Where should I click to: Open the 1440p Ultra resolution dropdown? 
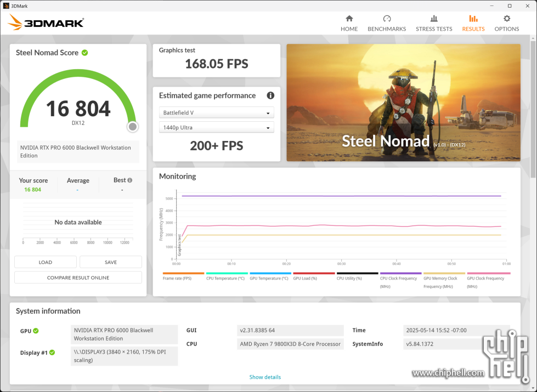[x=217, y=127]
